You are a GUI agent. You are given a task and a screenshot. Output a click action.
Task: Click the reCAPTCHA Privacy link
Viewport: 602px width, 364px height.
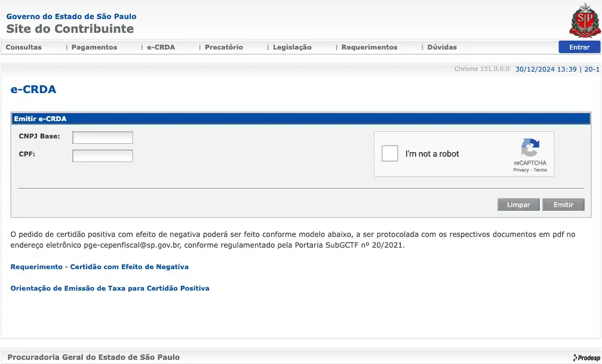click(x=521, y=170)
